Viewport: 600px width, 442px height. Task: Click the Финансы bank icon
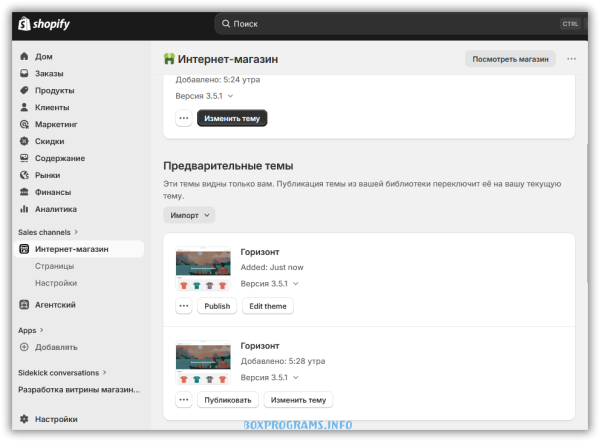24,192
